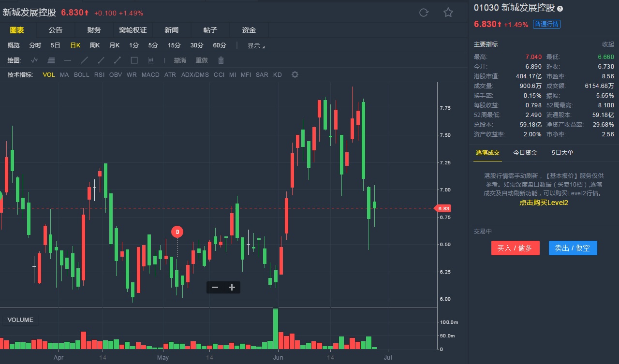The image size is (619, 364).
Task: Collapse the 主要指标 panel via 收起
Action: click(608, 44)
